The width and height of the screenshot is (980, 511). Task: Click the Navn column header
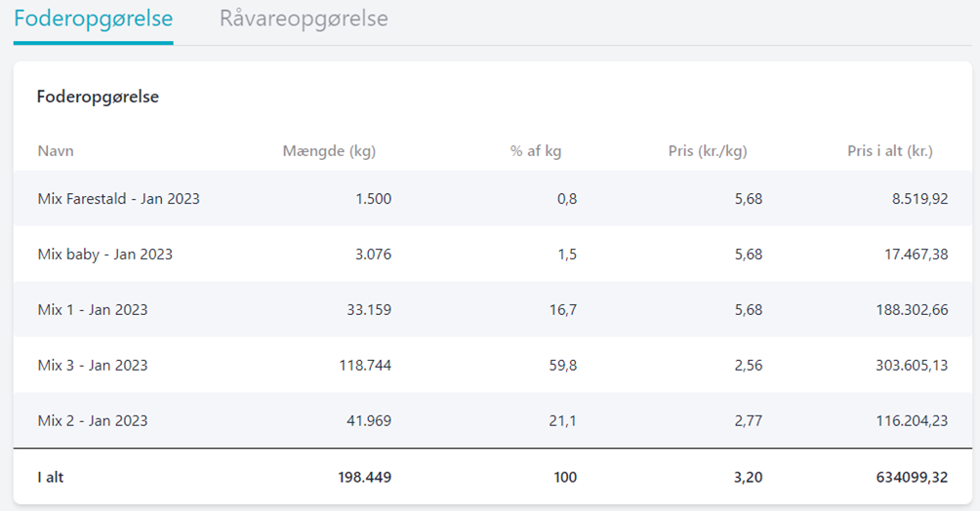coord(56,151)
